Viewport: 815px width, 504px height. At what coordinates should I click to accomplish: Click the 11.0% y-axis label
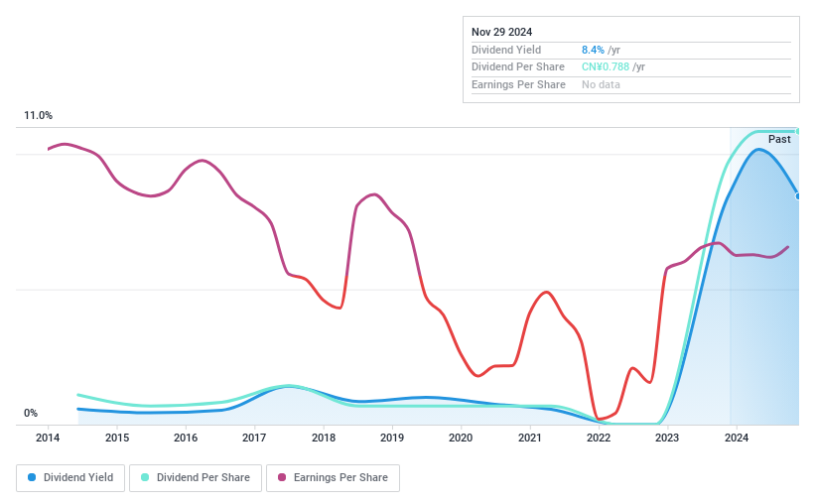[39, 116]
